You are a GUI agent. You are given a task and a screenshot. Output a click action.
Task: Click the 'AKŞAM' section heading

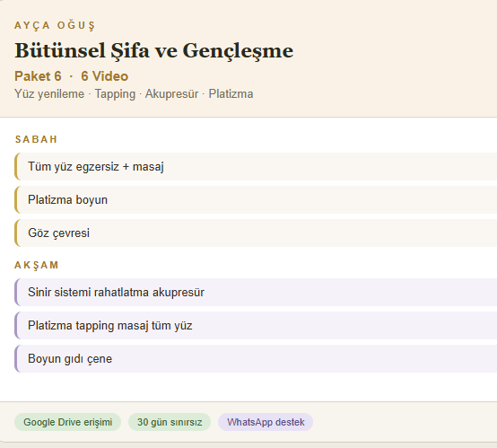click(x=37, y=265)
